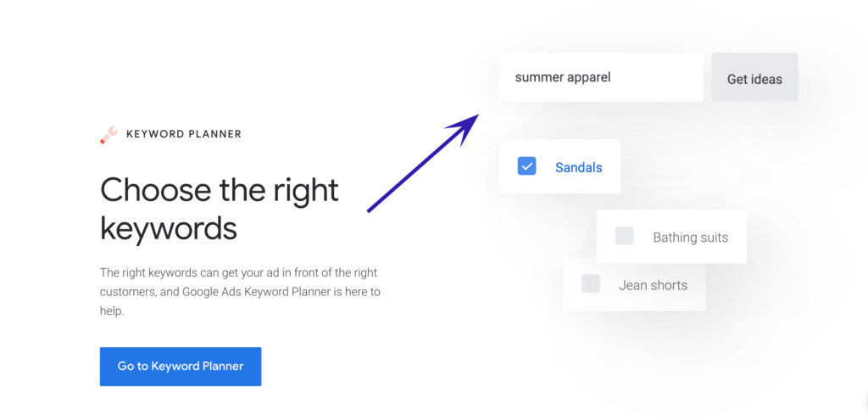Enable the Jean shorts checkbox

[590, 284]
